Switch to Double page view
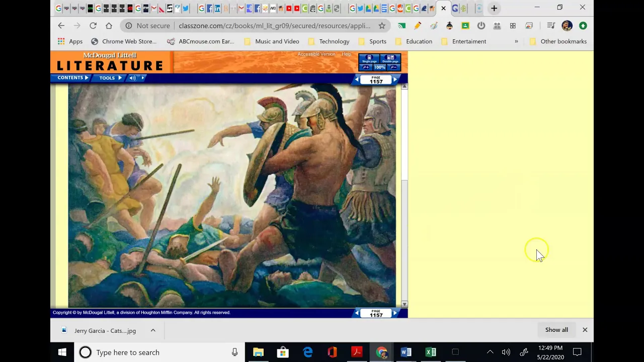The height and width of the screenshot is (362, 644). (x=390, y=59)
